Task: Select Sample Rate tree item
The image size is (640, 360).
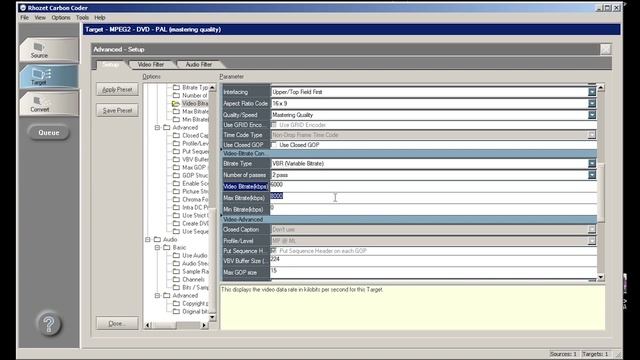Action: (195, 271)
